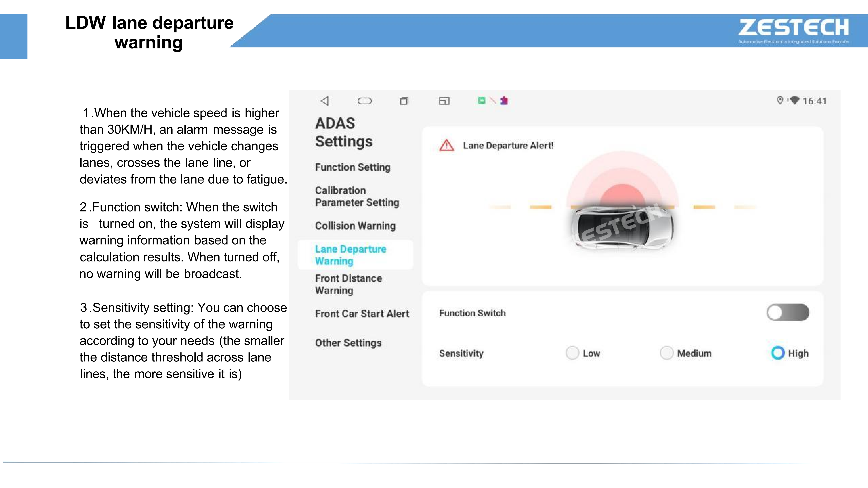Select Low sensitivity radio button

click(572, 353)
